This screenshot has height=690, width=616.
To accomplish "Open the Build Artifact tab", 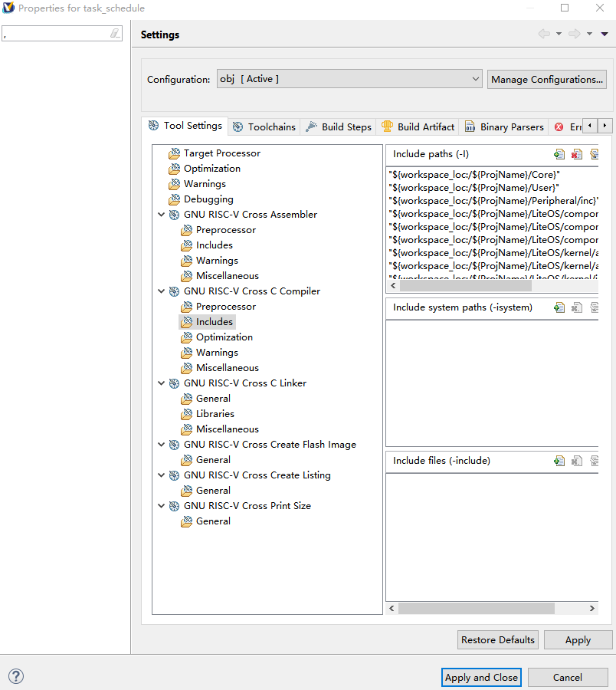I will (x=418, y=127).
